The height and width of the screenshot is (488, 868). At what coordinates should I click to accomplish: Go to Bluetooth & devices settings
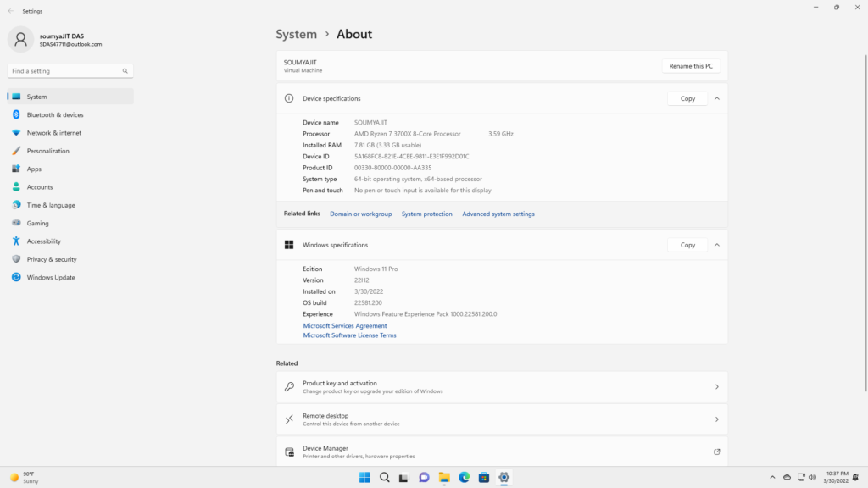click(70, 114)
